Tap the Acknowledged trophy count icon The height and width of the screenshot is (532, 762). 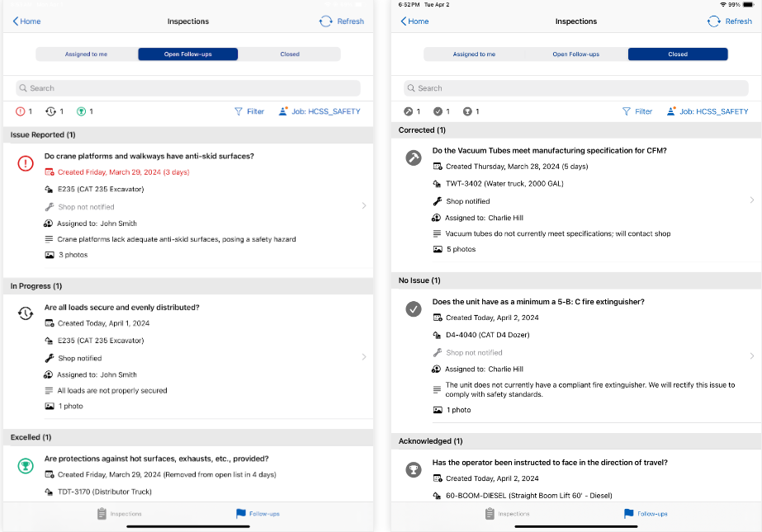click(468, 111)
